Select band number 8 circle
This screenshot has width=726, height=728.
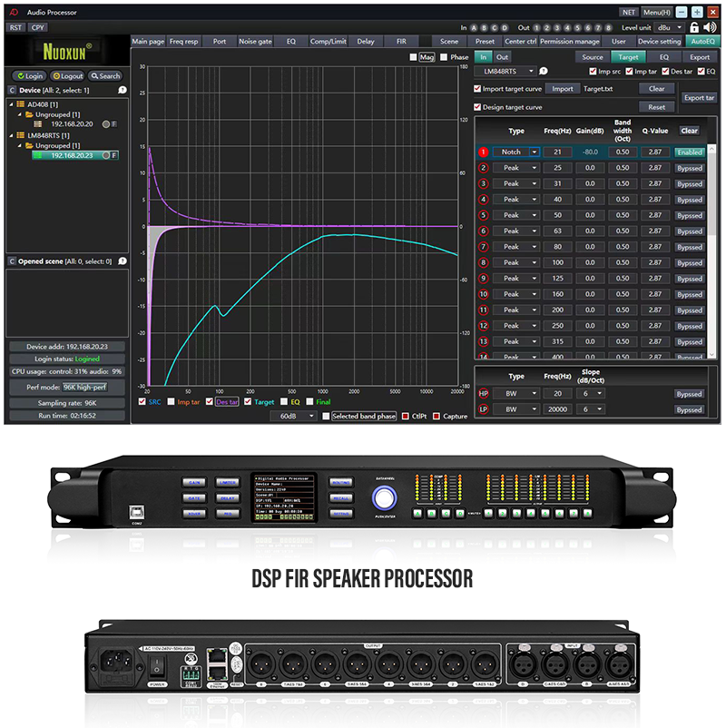483,262
